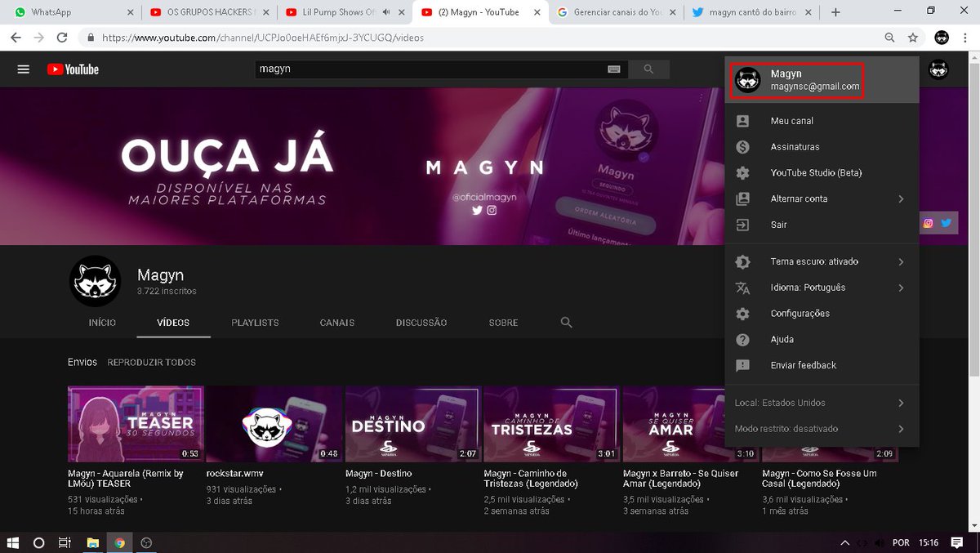The width and height of the screenshot is (980, 553).
Task: Switch to the Twitter magyn browser tab
Action: point(752,12)
